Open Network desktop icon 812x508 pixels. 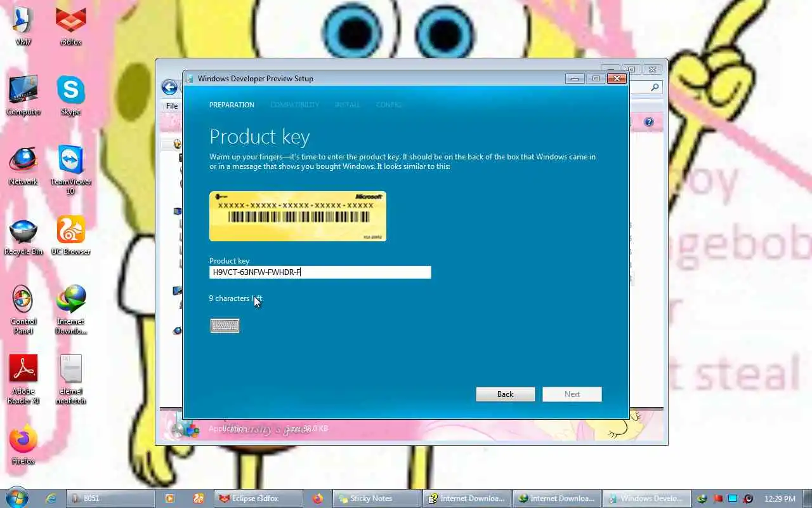(23, 166)
